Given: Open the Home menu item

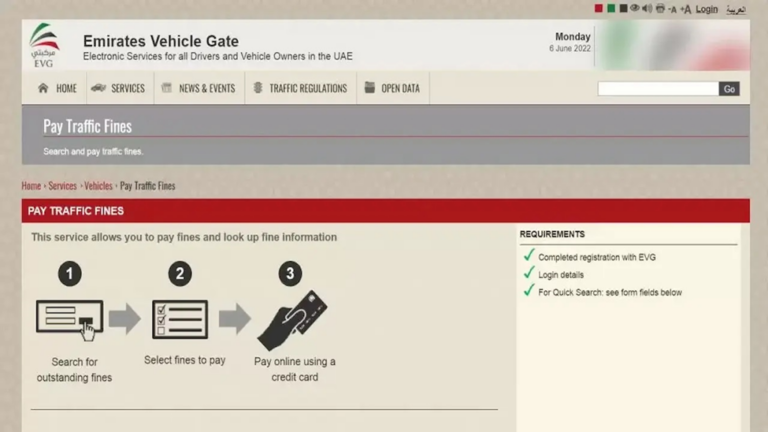Looking at the screenshot, I should coord(57,88).
